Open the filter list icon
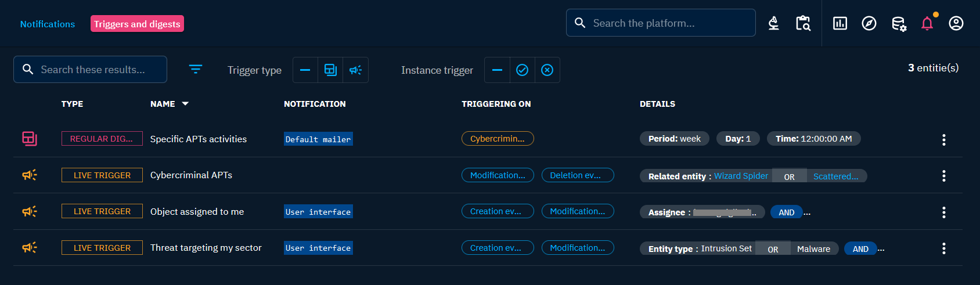 pyautogui.click(x=196, y=70)
